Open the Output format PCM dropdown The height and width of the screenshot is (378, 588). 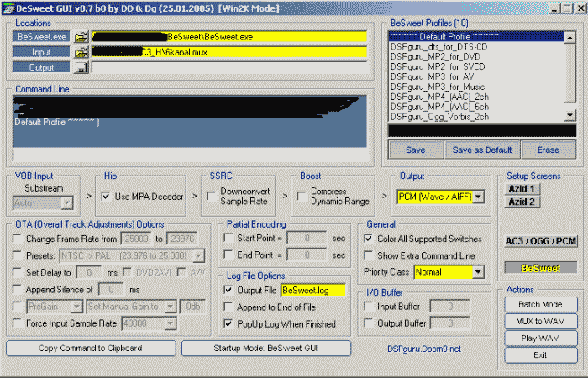[x=478, y=197]
